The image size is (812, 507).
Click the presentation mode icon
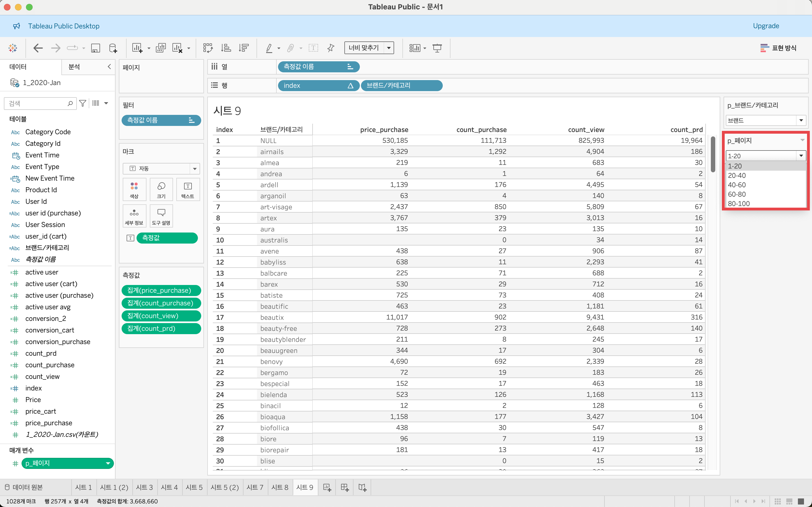click(x=437, y=48)
